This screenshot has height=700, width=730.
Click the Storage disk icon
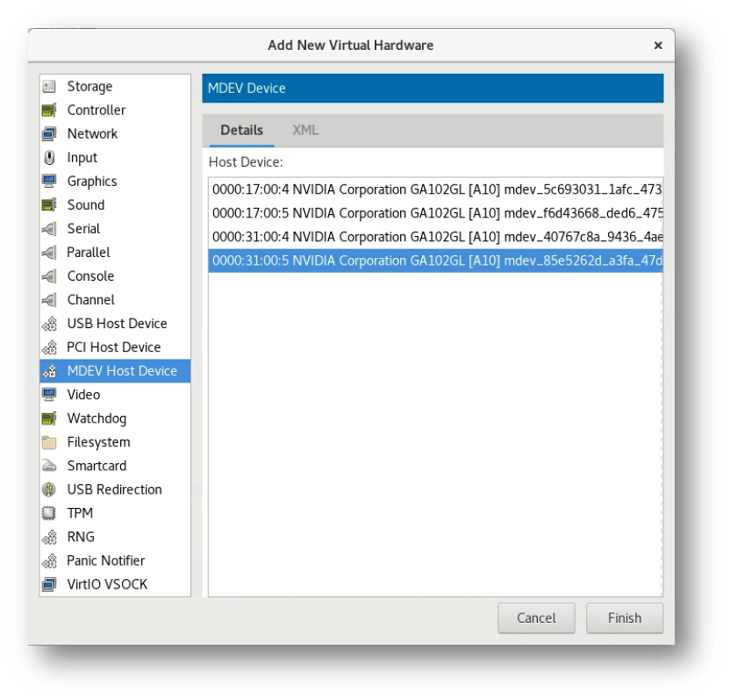(49, 87)
